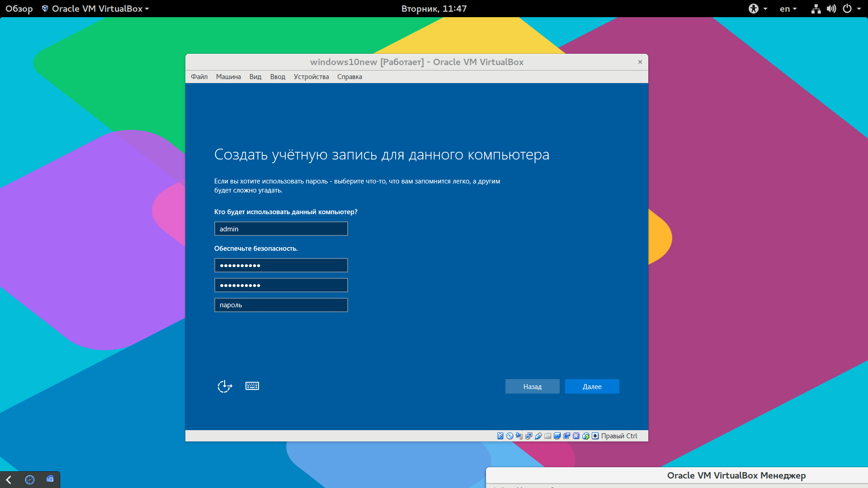The image size is (868, 488).
Task: Open the audio status icon with microphone
Action: 519,436
